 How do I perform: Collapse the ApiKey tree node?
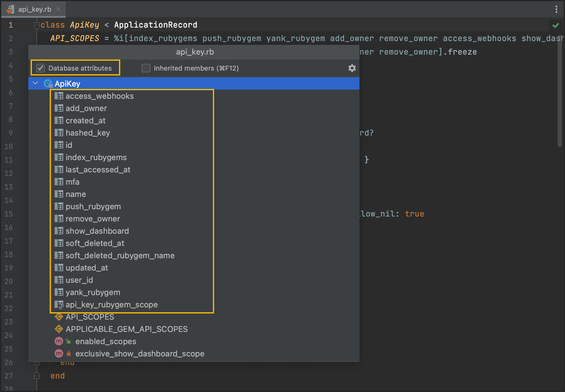coord(36,83)
